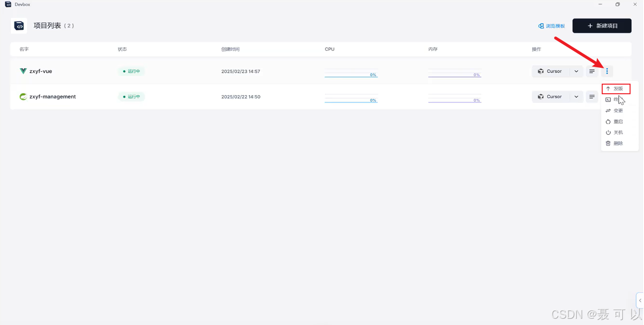
Task: Click the 运行中 status of zxyf-management
Action: point(131,97)
